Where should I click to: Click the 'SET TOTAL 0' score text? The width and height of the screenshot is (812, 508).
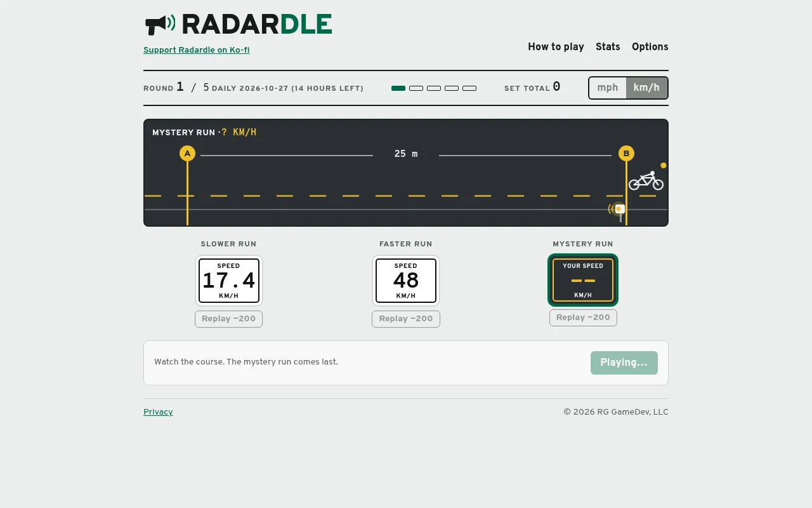[x=532, y=88]
